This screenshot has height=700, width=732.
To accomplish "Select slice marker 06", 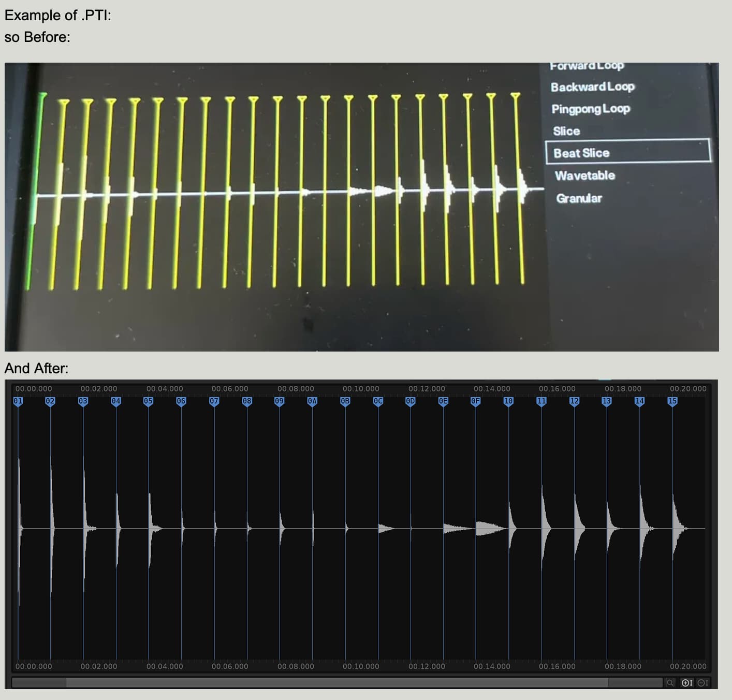I will pos(181,401).
